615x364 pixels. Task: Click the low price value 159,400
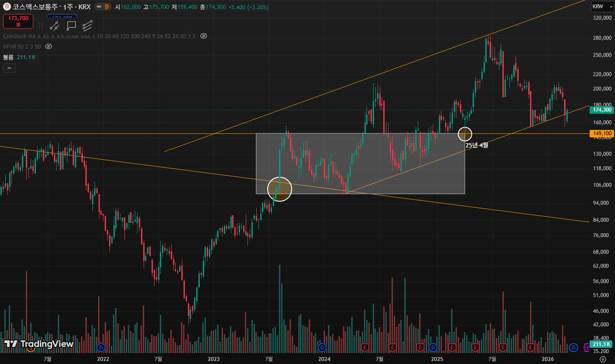187,7
